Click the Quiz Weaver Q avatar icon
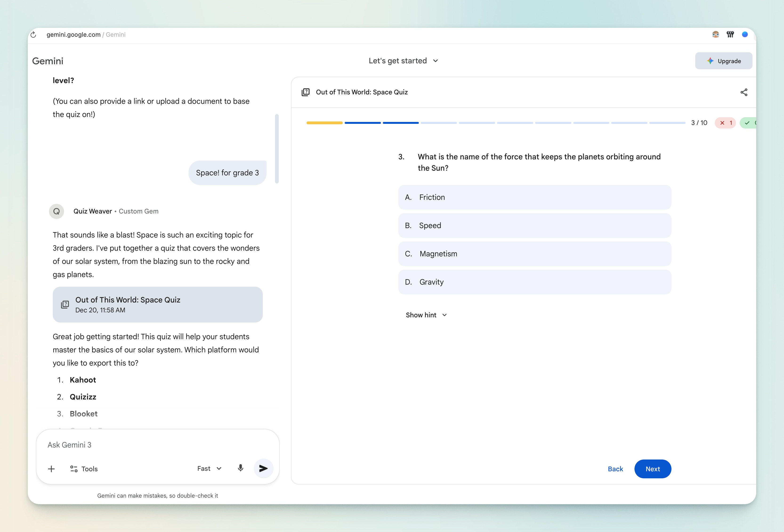Viewport: 784px width, 532px height. [x=56, y=211]
